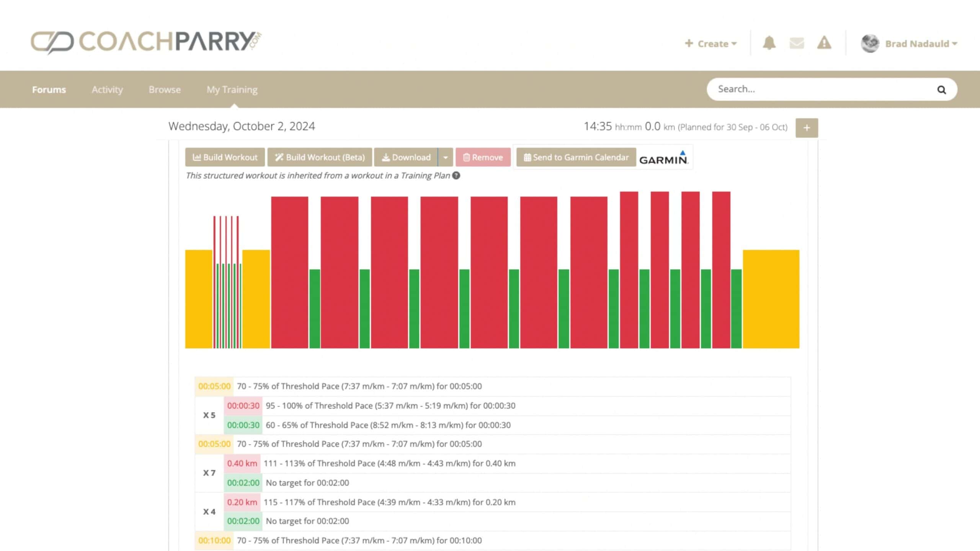Expand the Download options arrow

[x=445, y=158]
